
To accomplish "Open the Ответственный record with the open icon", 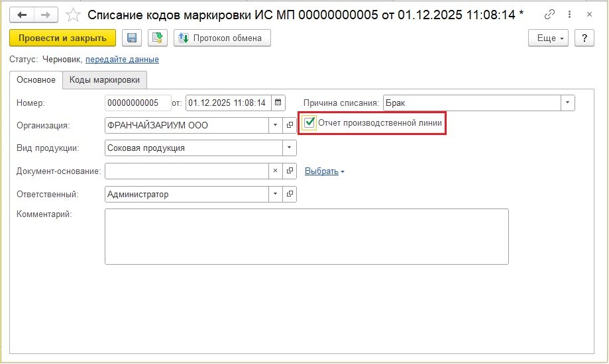I will click(x=290, y=194).
